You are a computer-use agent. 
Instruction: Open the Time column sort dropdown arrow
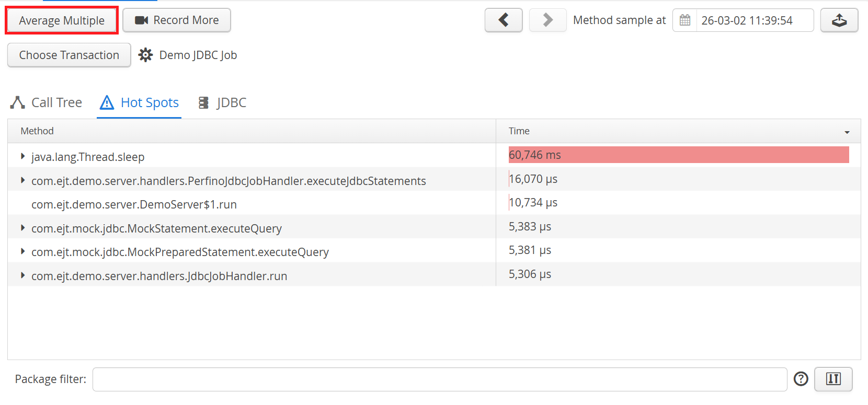tap(847, 132)
